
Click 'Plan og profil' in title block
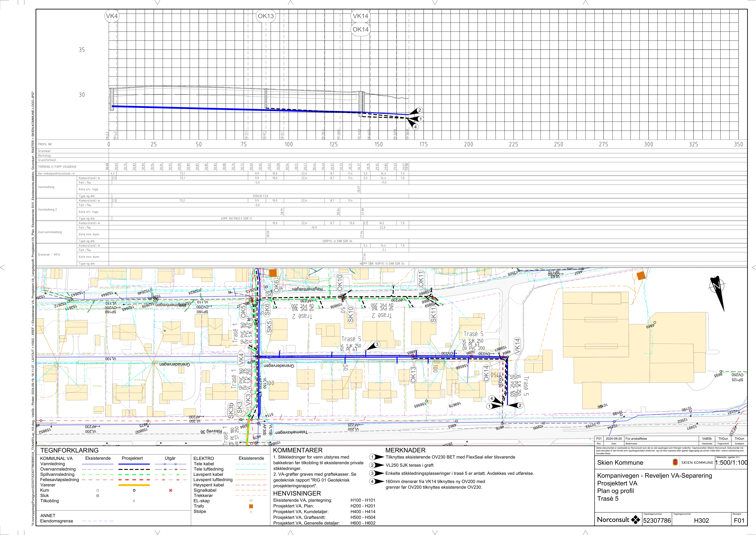click(x=615, y=491)
